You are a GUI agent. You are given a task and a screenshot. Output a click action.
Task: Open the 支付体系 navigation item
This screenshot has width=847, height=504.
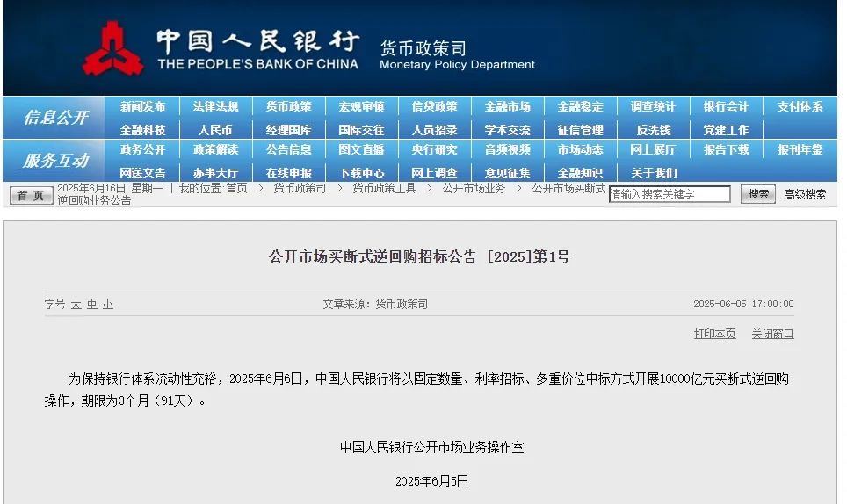point(800,106)
